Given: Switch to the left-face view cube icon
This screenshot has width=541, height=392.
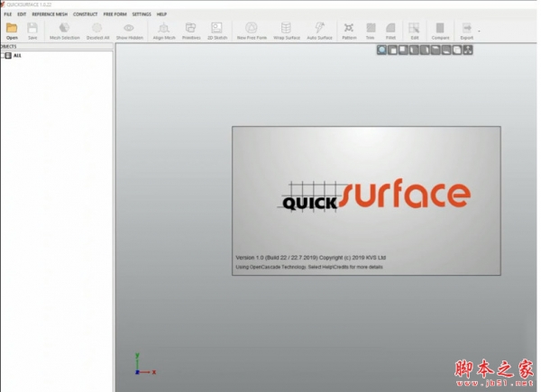Looking at the screenshot, I should (x=414, y=50).
